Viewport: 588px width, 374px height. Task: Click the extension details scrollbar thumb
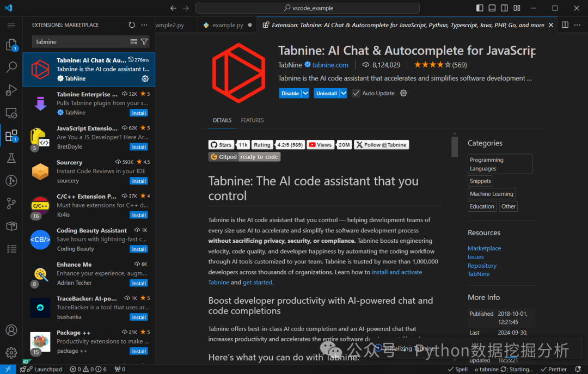[455, 146]
